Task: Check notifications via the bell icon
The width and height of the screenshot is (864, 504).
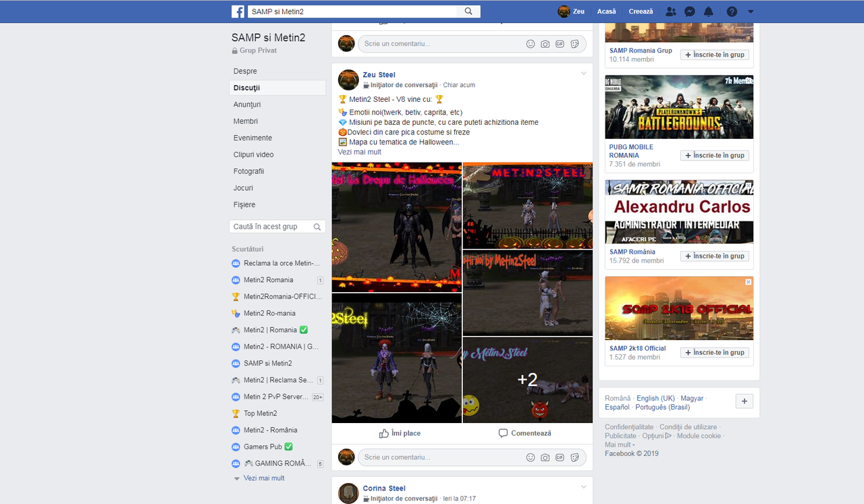Action: (x=709, y=11)
